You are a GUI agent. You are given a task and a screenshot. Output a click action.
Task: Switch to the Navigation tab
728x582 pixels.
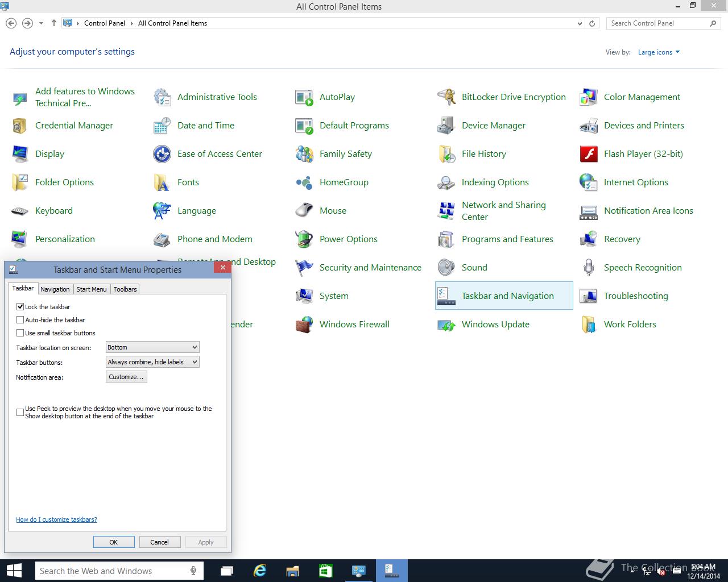pos(55,289)
